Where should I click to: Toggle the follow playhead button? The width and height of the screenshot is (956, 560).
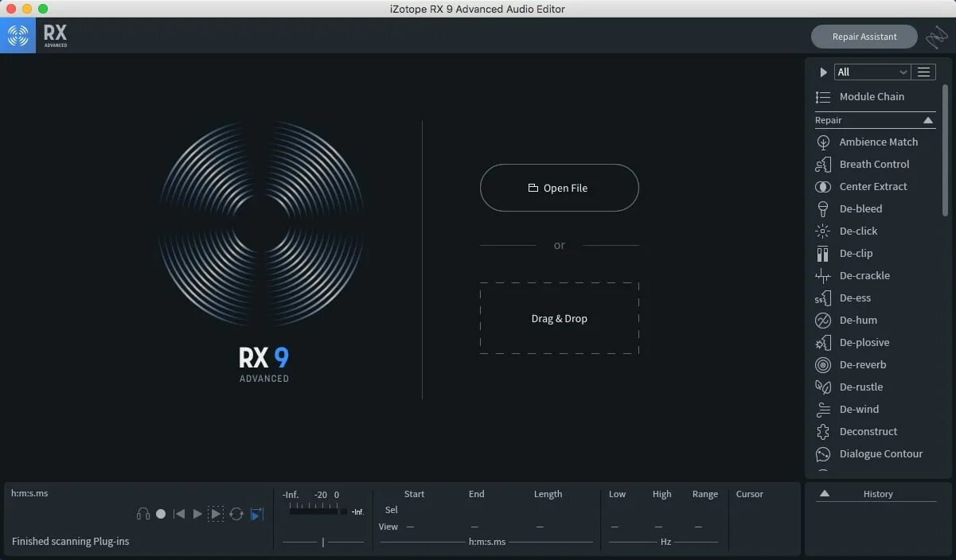256,515
